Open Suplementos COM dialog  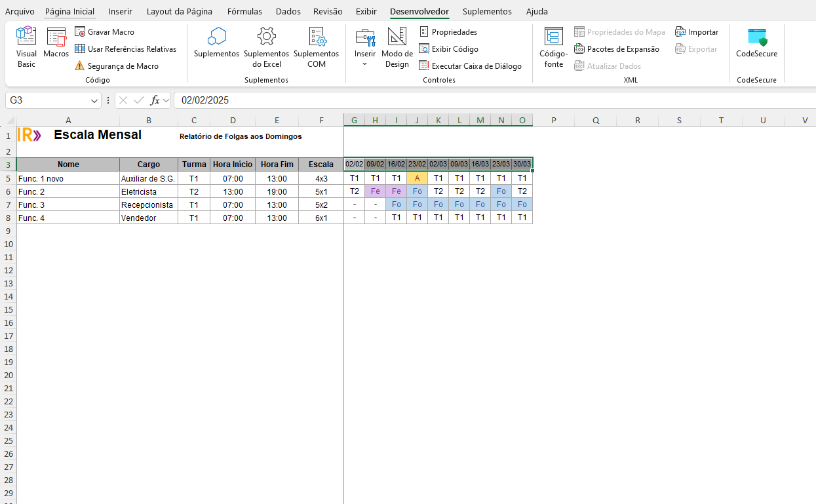coord(316,47)
